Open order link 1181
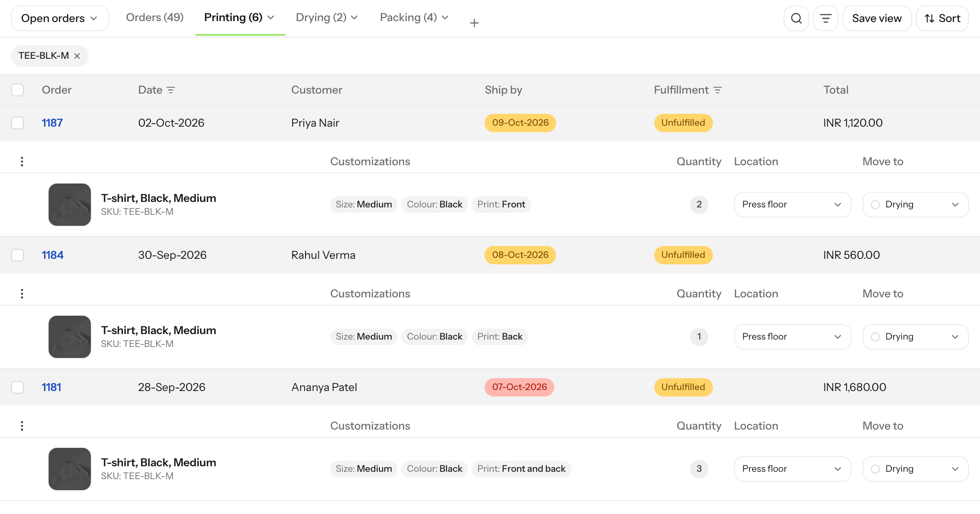This screenshot has width=980, height=514. coord(51,387)
